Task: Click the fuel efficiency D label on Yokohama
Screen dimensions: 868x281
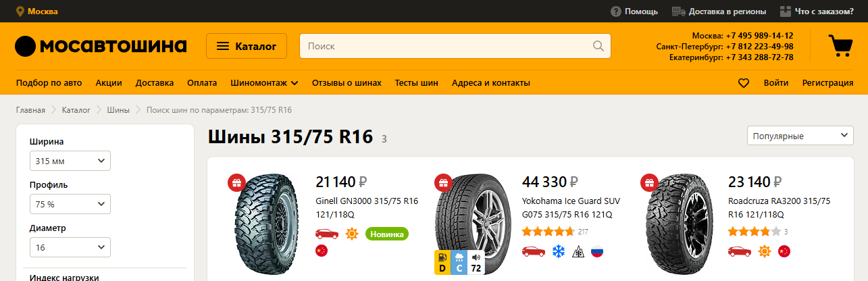Action: [442, 262]
